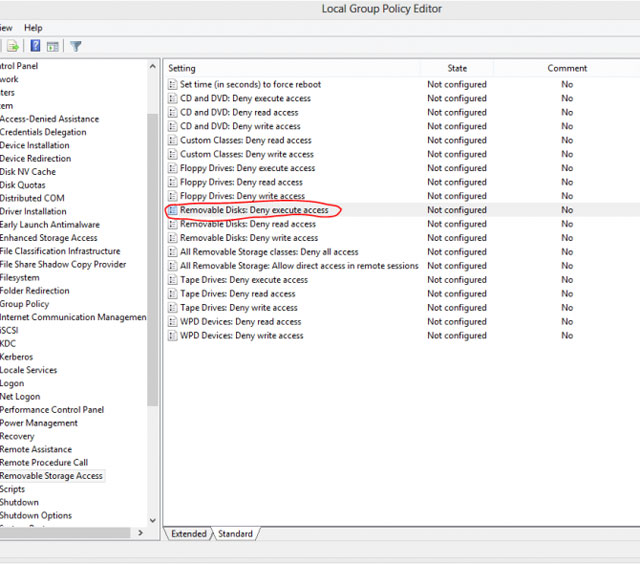The height and width of the screenshot is (564, 640).
Task: Select Device Installation in the tree
Action: coord(35,145)
